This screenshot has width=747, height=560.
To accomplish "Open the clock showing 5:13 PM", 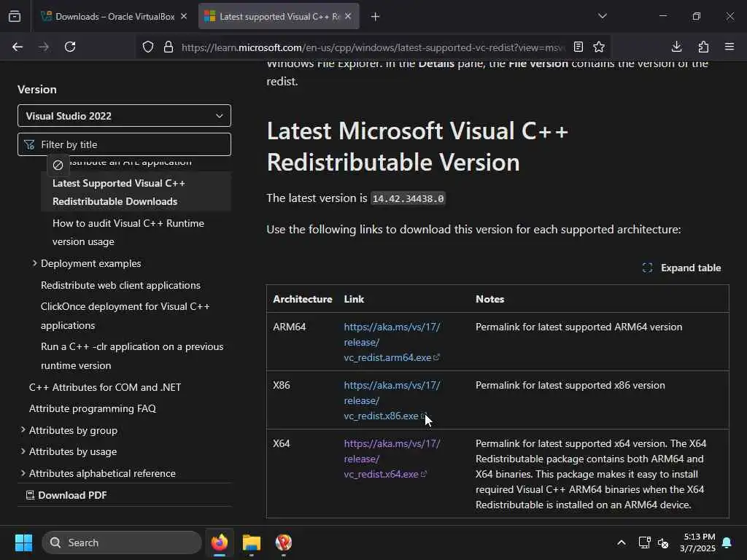I will tap(697, 542).
